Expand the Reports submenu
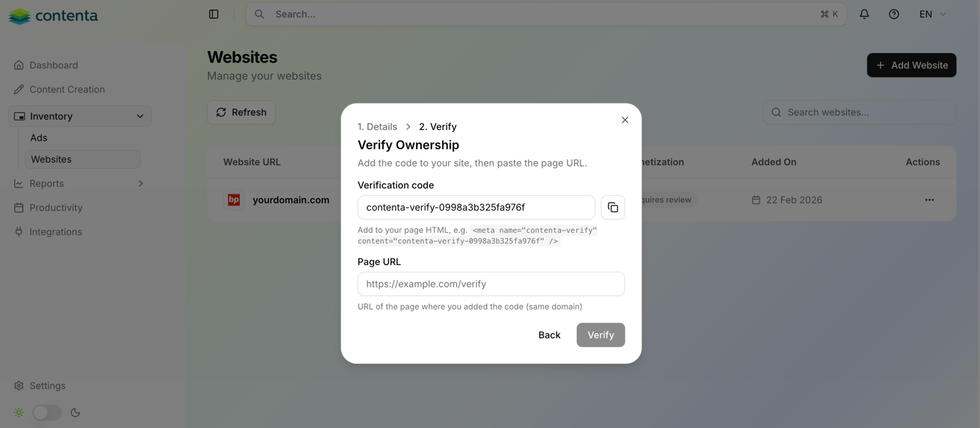 tap(140, 184)
